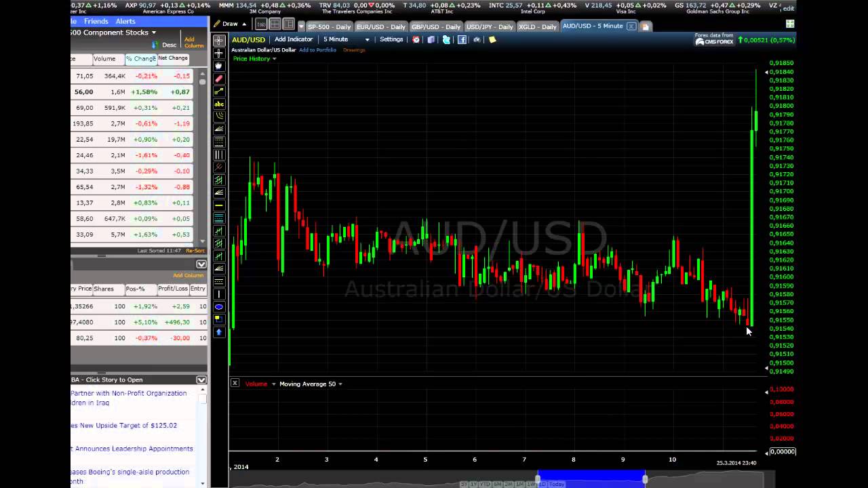Switch to side panel chart layout
Image resolution: width=868 pixels, height=488 pixels.
[288, 24]
